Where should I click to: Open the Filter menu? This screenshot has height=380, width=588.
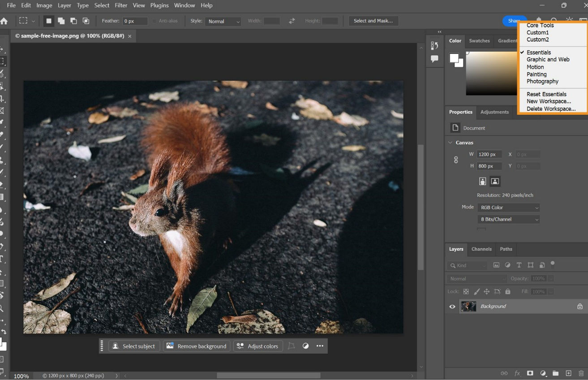tap(121, 5)
